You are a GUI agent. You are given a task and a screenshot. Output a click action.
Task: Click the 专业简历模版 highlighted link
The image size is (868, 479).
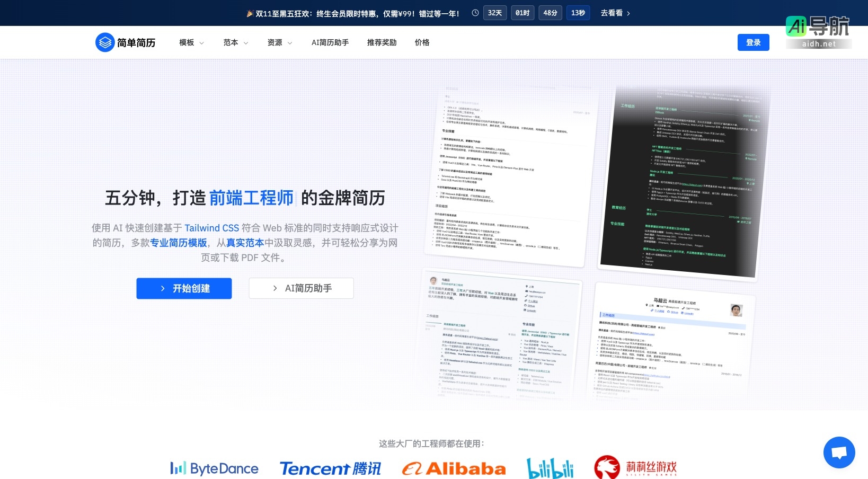tap(178, 243)
